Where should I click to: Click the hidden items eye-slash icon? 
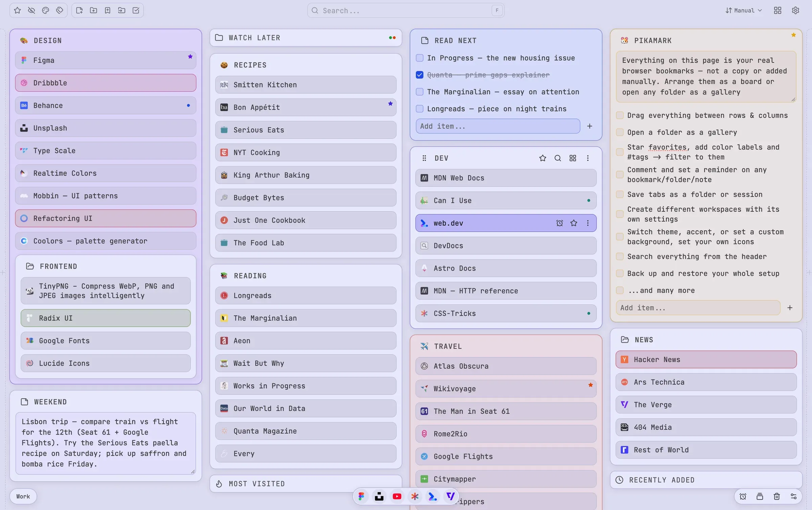(31, 10)
